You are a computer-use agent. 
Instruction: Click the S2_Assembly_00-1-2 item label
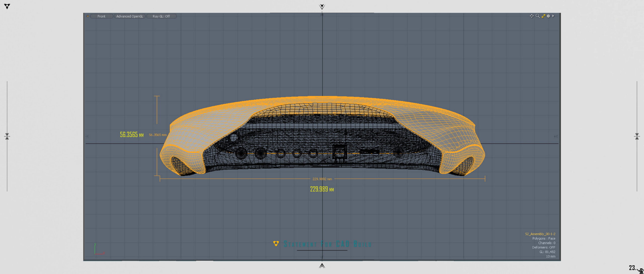pos(540,234)
